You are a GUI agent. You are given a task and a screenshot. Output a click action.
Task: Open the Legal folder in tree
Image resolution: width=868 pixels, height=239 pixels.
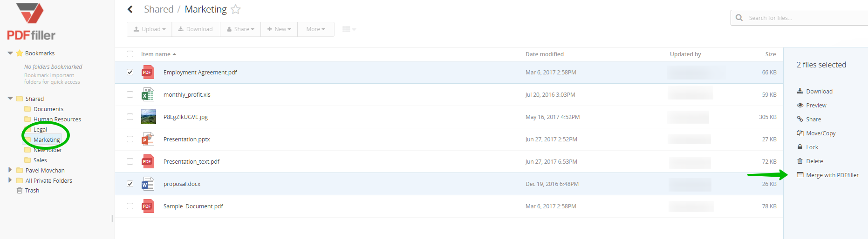point(40,129)
